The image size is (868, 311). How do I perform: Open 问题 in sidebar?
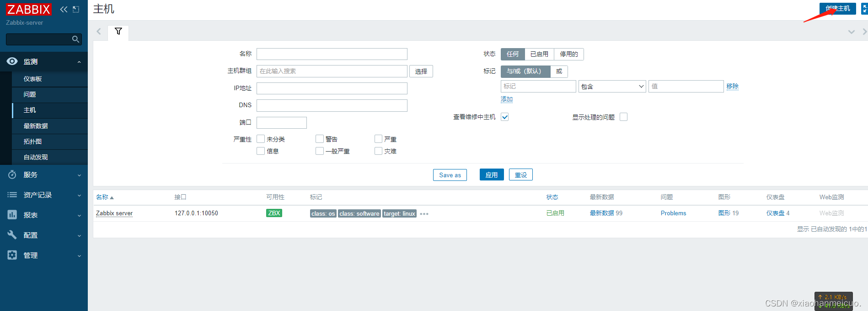(x=50, y=94)
